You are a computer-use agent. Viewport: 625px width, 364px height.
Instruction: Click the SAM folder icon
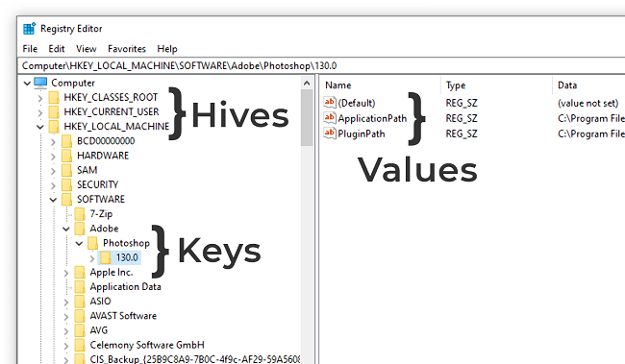(x=67, y=170)
